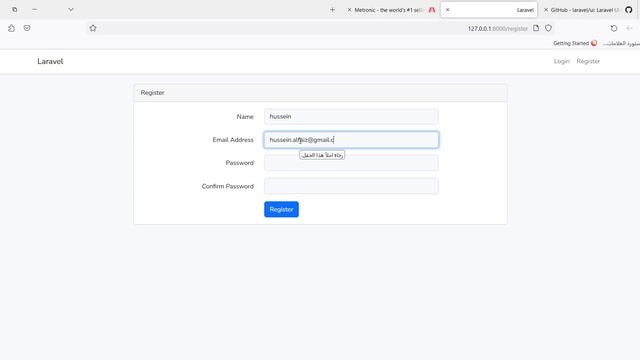Switch to the GitHub laravel/ui tab
Screen dimensions: 640x360
(588, 10)
